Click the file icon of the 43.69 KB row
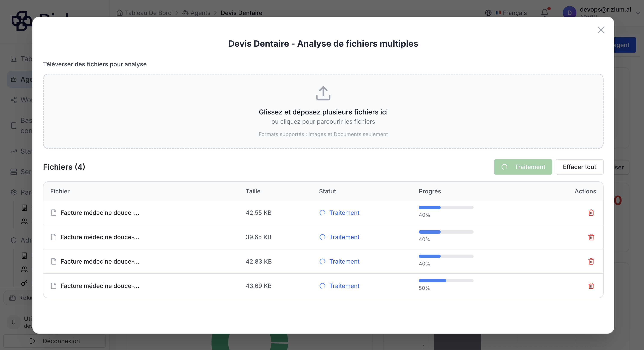Viewport: 644px width, 350px height. [x=53, y=286]
